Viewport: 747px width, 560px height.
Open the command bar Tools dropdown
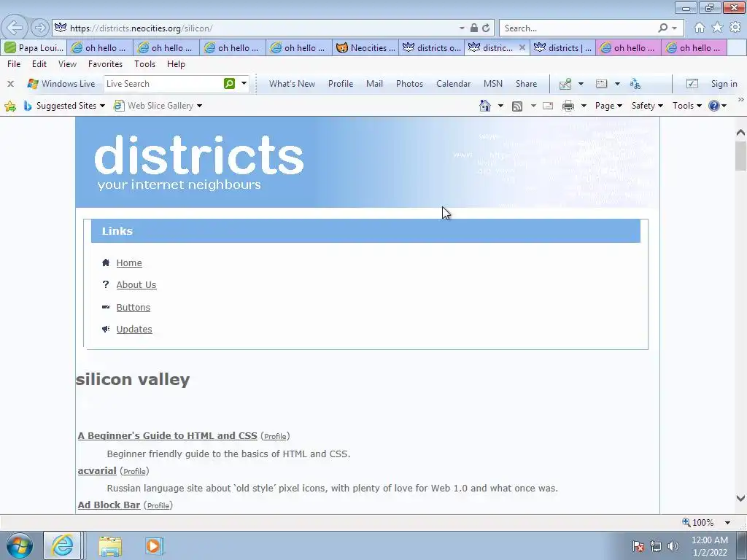coord(687,106)
